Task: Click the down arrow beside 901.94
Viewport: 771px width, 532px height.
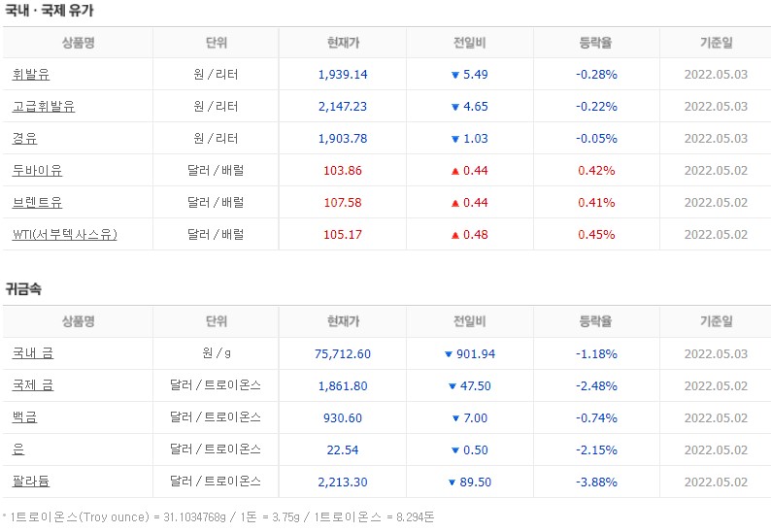Action: [x=448, y=354]
